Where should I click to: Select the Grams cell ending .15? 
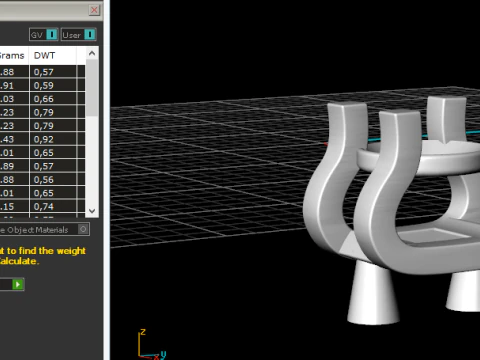click(x=14, y=206)
